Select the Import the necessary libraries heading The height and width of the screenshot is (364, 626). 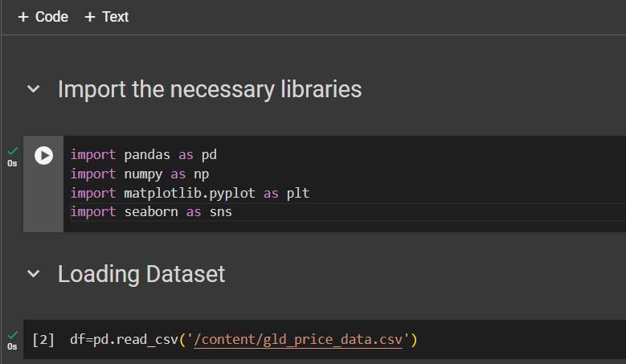(x=210, y=89)
